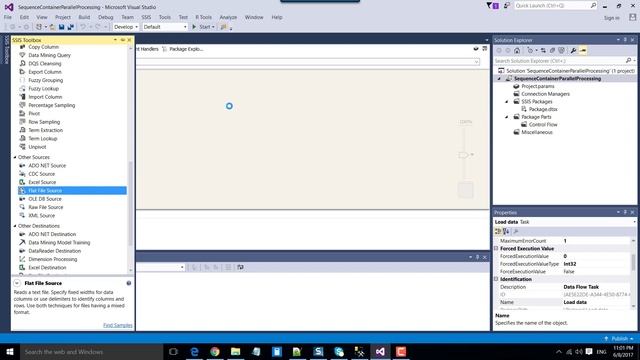This screenshot has width=640, height=360.
Task: Collapse the Other Sources group
Action: (15, 157)
